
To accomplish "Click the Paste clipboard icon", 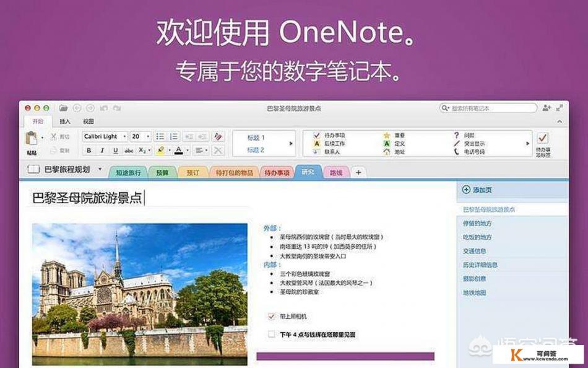I will (32, 139).
